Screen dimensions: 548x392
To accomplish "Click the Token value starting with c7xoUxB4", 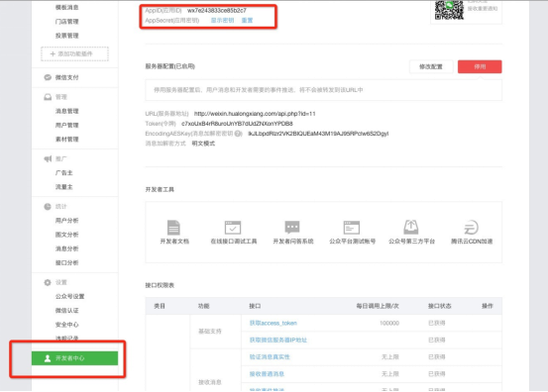I will 237,124.
